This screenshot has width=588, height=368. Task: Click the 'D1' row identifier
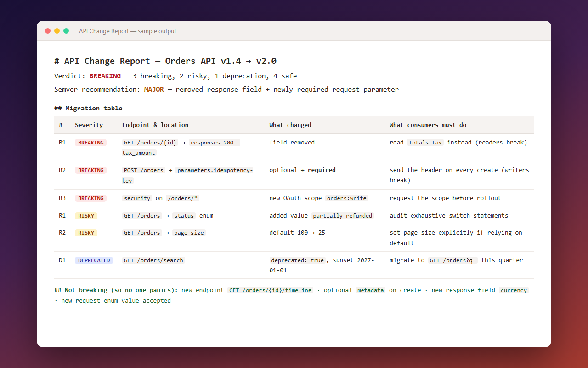coord(62,260)
